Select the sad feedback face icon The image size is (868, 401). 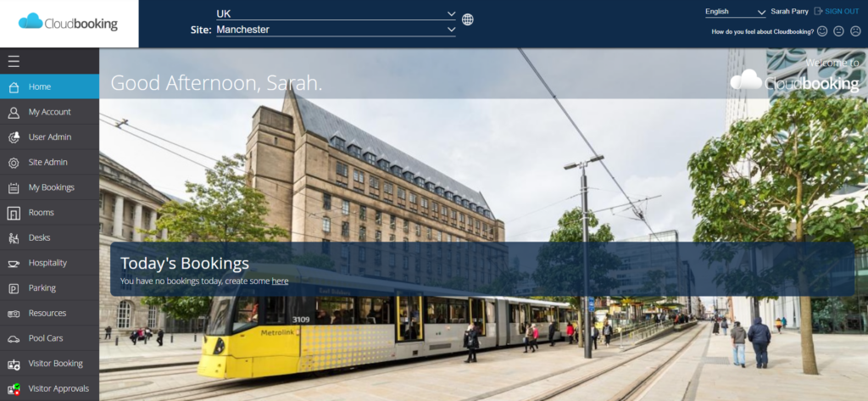[855, 31]
